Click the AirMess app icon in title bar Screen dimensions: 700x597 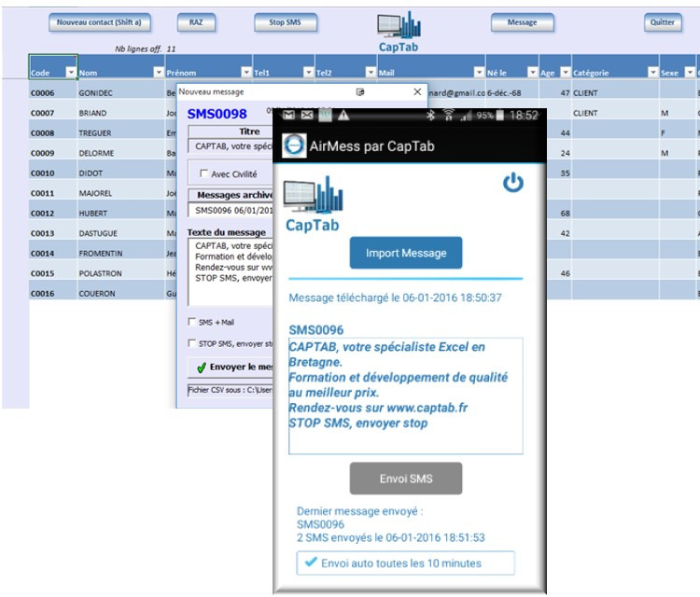click(294, 146)
